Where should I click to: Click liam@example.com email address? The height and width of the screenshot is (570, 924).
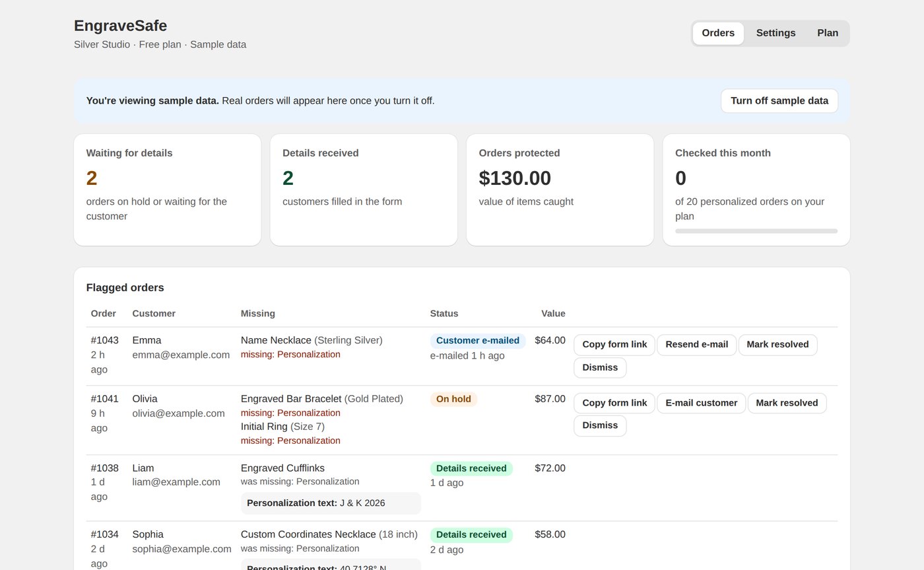click(176, 482)
